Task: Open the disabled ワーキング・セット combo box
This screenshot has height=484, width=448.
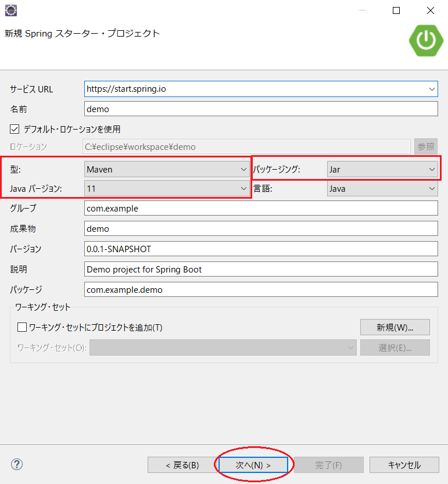Action: pos(223,347)
